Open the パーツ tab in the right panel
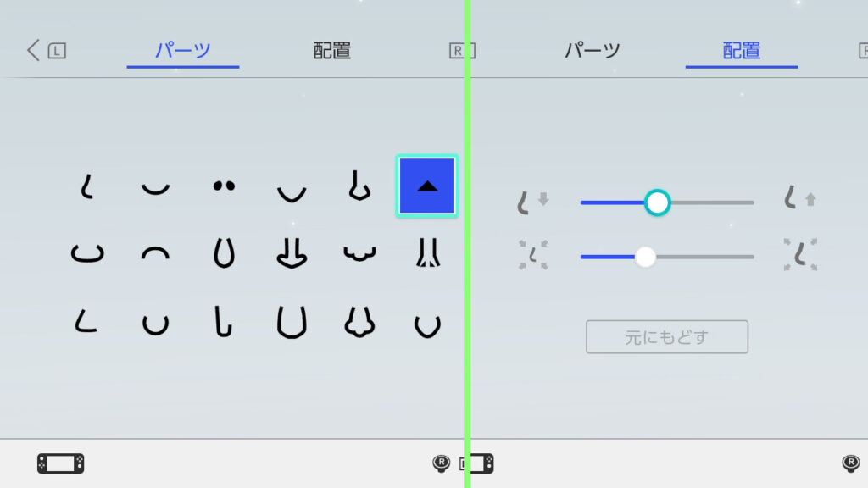The height and width of the screenshot is (488, 868). (593, 50)
